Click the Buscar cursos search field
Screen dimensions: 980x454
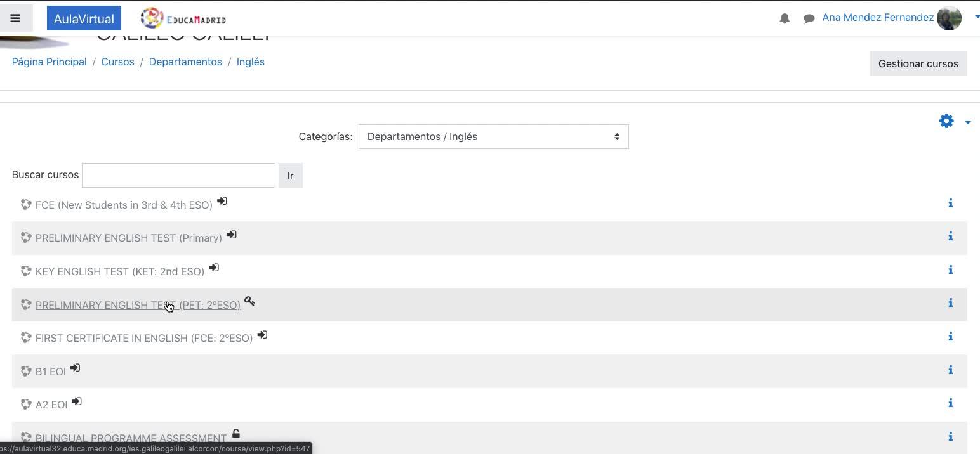point(178,176)
